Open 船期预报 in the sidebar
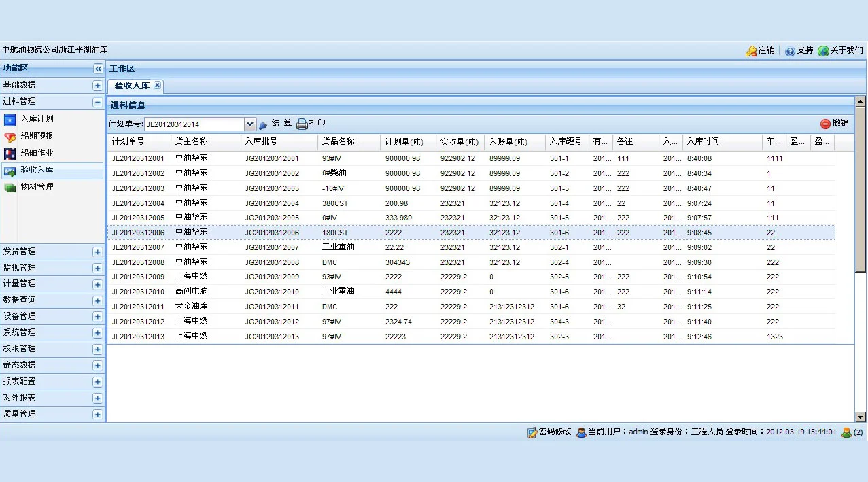The height and width of the screenshot is (482, 868). click(37, 136)
